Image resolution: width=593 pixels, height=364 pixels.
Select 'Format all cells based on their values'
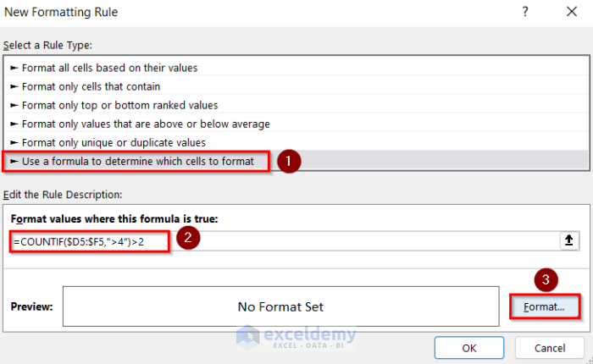point(110,68)
